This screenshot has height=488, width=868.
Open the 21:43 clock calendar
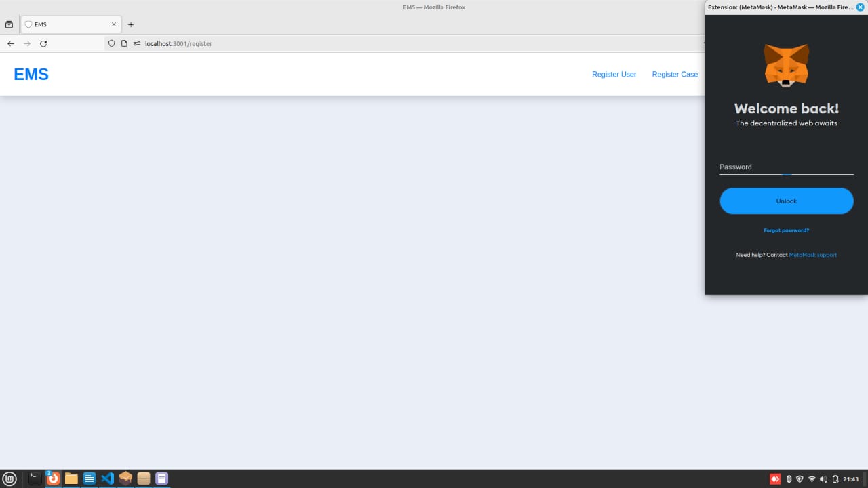coord(851,479)
